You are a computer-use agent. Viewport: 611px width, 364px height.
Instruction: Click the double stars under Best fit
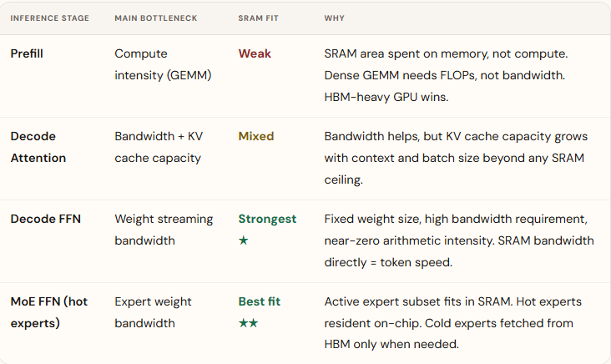point(248,323)
